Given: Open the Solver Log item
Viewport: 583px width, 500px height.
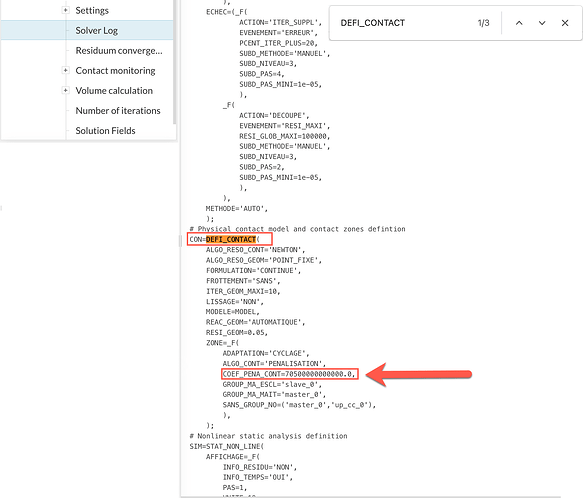Looking at the screenshot, I should (97, 30).
